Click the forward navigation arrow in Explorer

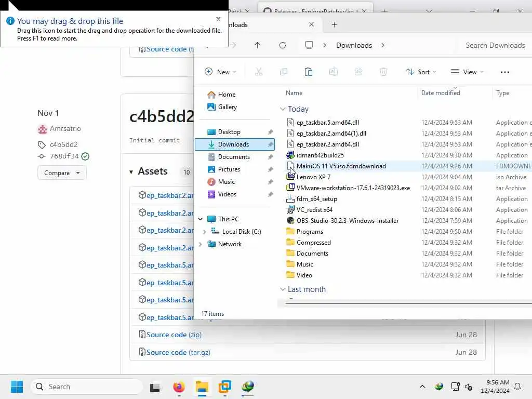pyautogui.click(x=233, y=45)
